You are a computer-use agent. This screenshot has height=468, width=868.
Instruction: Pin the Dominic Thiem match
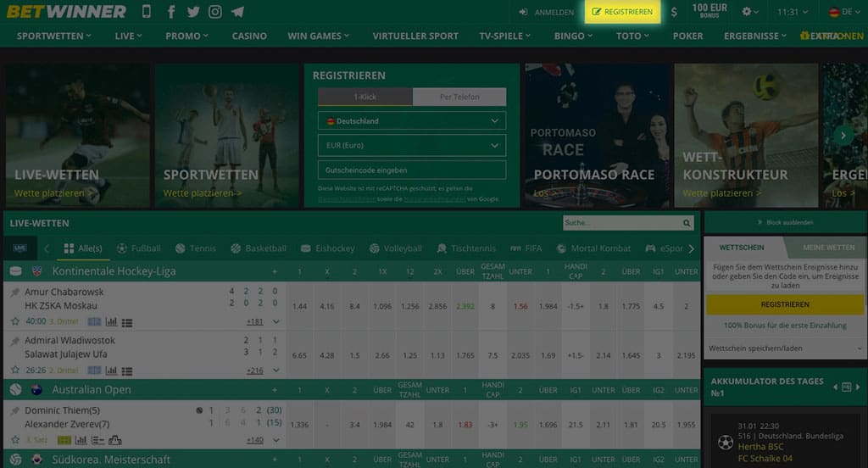15,410
